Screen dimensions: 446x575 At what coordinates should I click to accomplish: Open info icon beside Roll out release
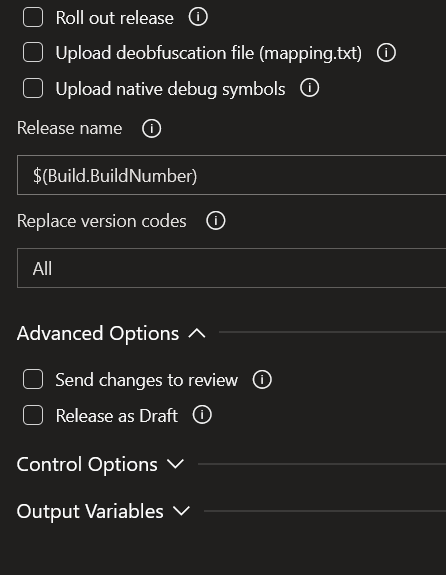pos(198,17)
